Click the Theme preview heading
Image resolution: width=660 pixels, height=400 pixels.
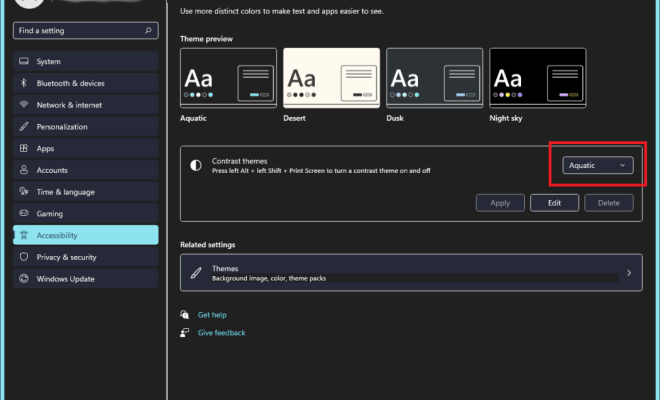(x=206, y=39)
